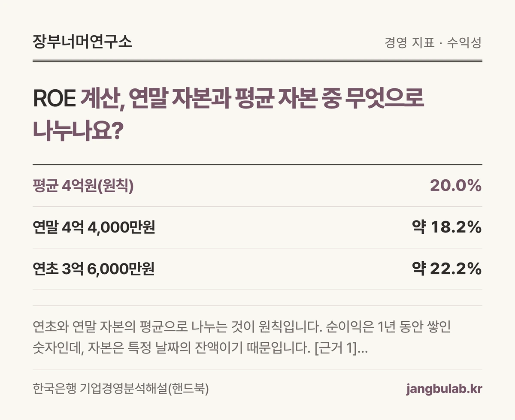Open the 장부너머연구소 site title
Viewport: 515px width, 420px height.
pyautogui.click(x=82, y=42)
